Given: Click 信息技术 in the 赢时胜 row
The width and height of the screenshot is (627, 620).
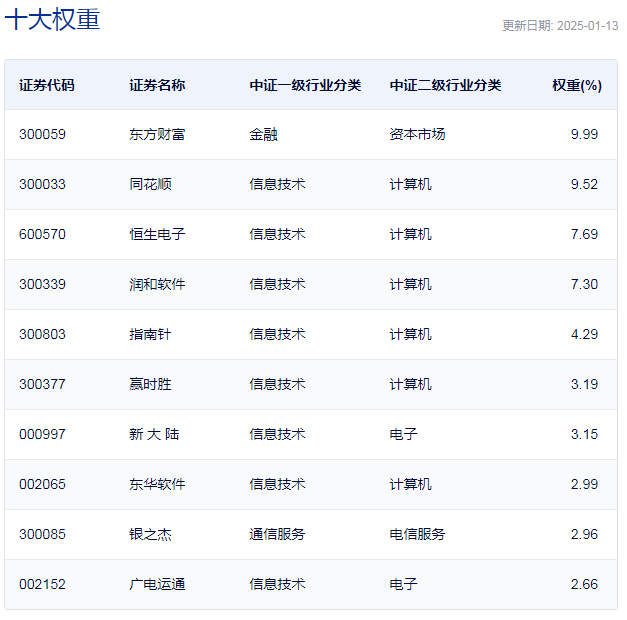Looking at the screenshot, I should tap(277, 384).
